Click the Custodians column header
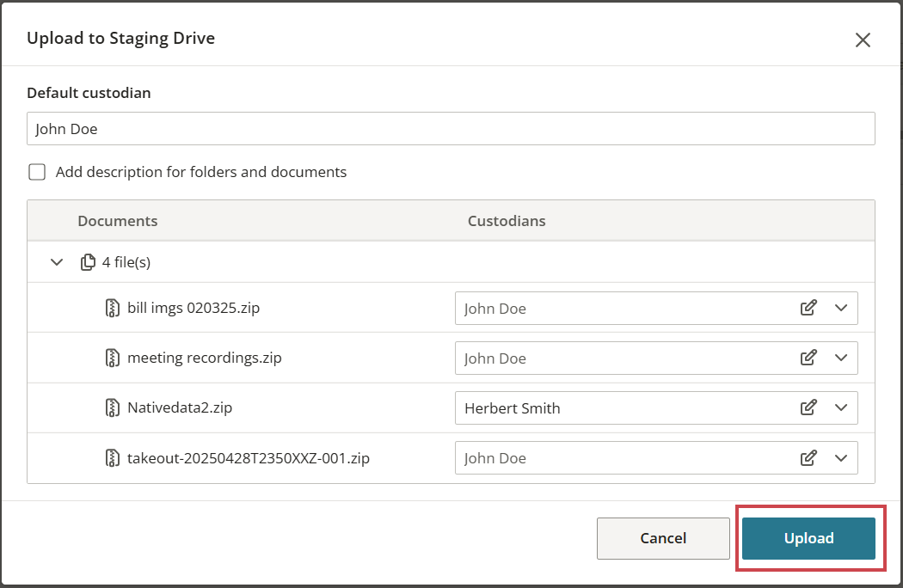The image size is (903, 588). tap(507, 221)
